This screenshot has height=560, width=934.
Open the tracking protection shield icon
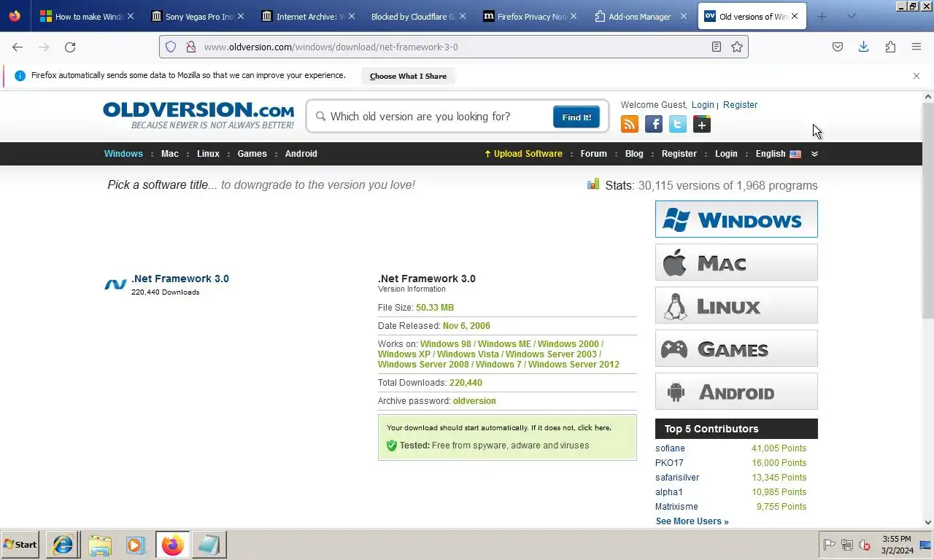pyautogui.click(x=171, y=47)
